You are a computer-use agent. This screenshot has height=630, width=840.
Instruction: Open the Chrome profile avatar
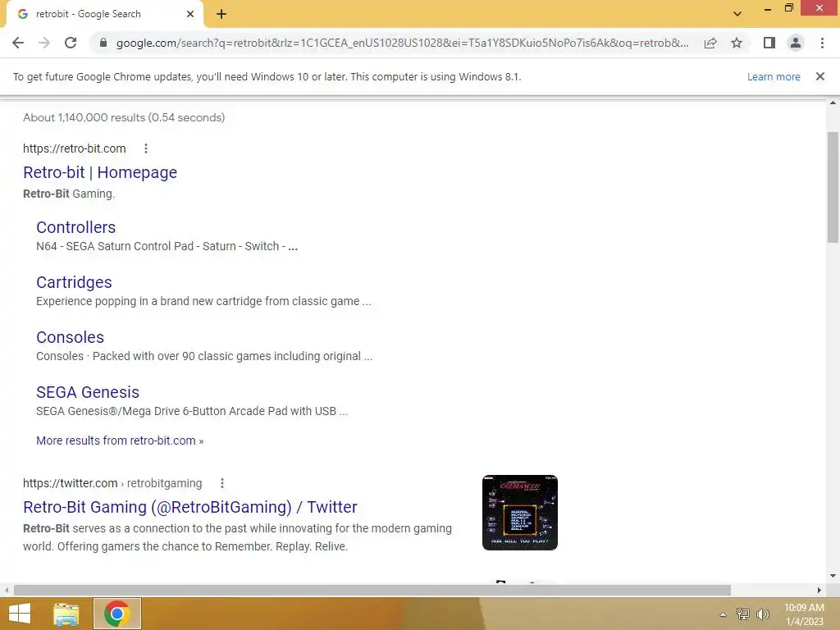[796, 43]
